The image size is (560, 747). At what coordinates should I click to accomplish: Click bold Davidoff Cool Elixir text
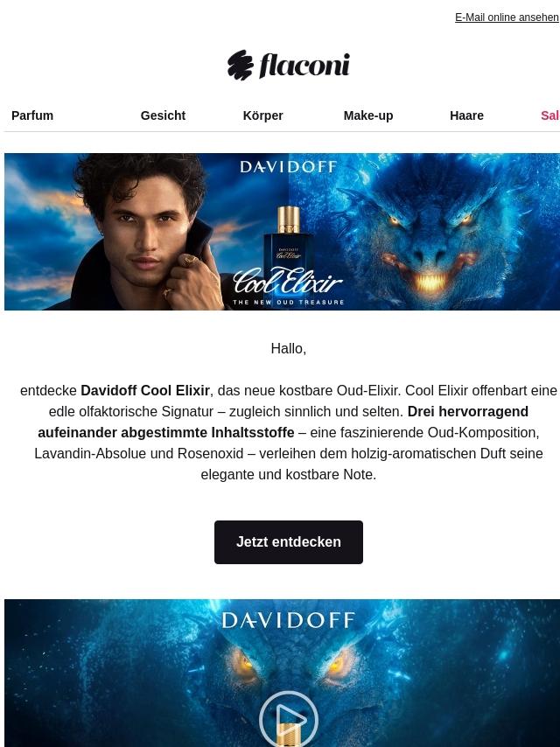(x=145, y=391)
